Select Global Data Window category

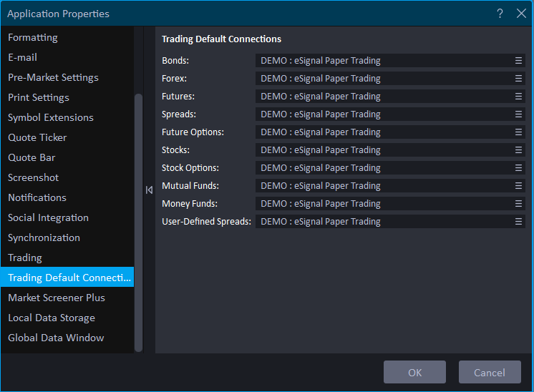click(67, 338)
